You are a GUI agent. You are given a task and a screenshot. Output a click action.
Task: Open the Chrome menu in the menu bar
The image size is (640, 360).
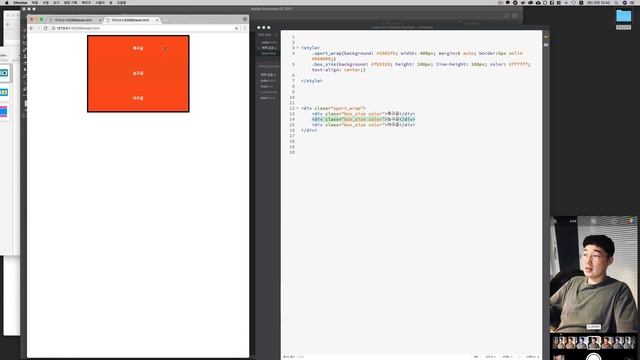(20, 2)
